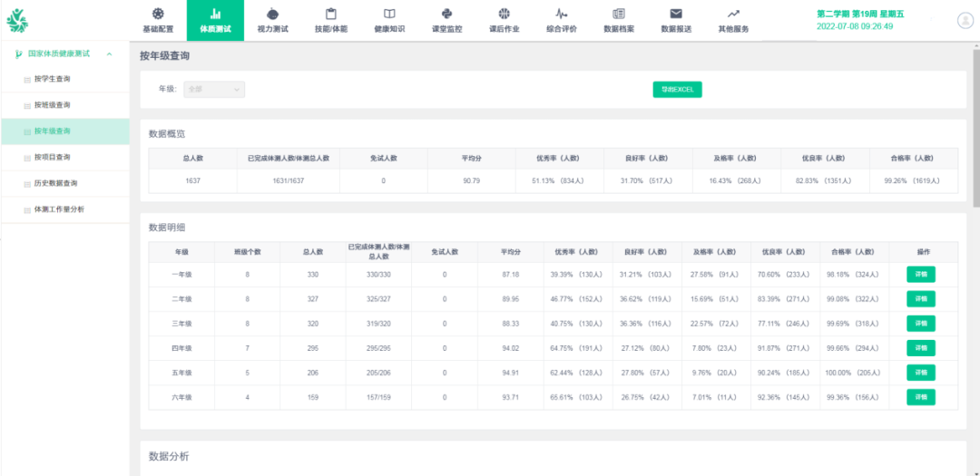980x476 pixels.
Task: Click the list icon beside 按项目查询
Action: pyautogui.click(x=27, y=158)
